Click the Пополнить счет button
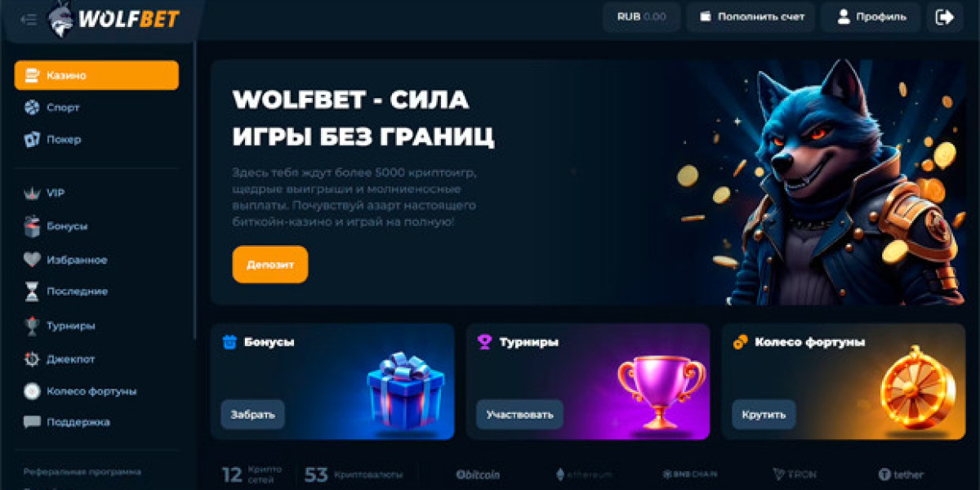 (751, 17)
